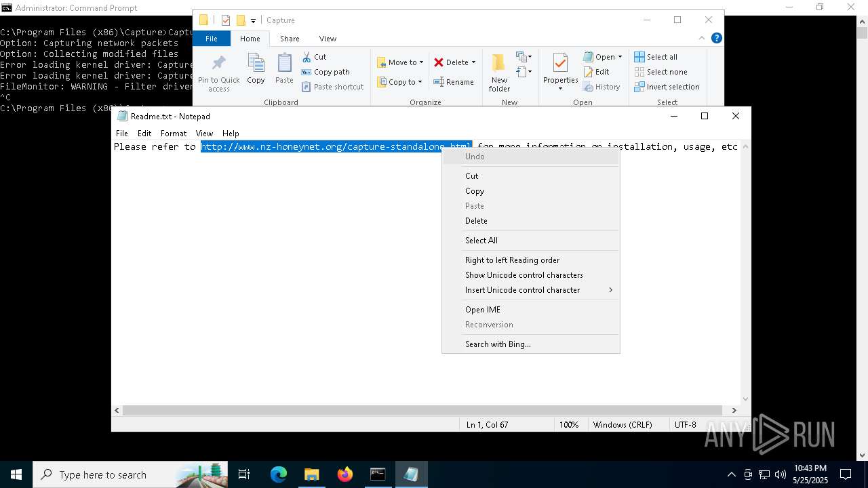Open the Notepad View menu
The image size is (868, 488).
[204, 134]
